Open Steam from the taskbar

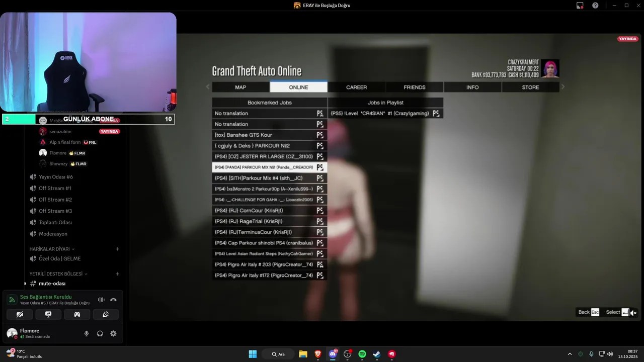pos(377,354)
